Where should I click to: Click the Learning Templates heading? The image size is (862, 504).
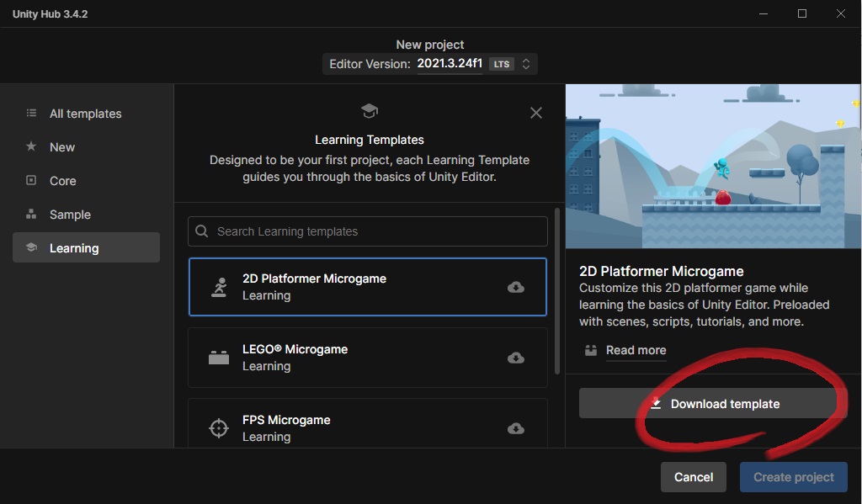coord(370,140)
